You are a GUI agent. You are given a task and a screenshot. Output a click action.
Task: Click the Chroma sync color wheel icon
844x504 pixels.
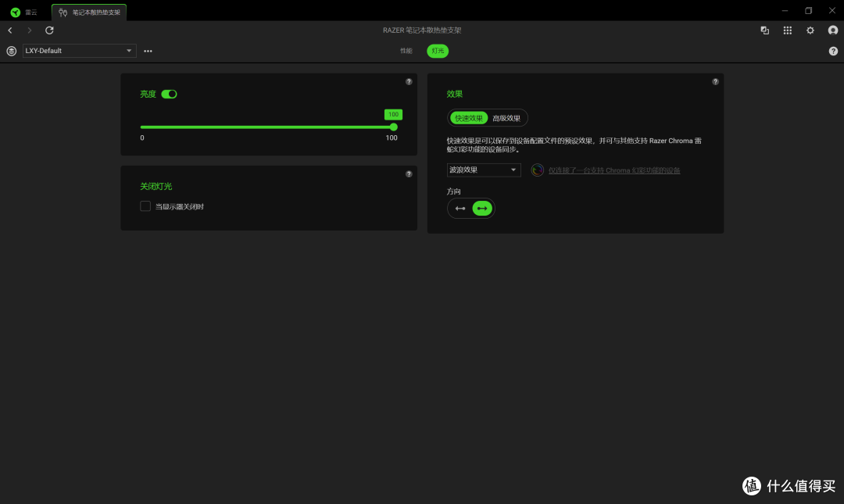(x=537, y=170)
